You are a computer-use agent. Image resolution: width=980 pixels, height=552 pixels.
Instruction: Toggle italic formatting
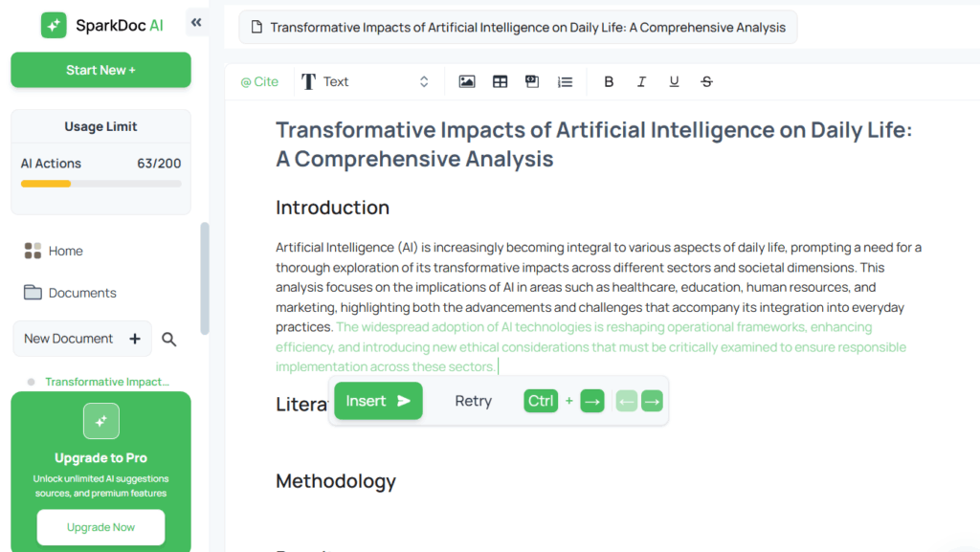click(x=641, y=82)
